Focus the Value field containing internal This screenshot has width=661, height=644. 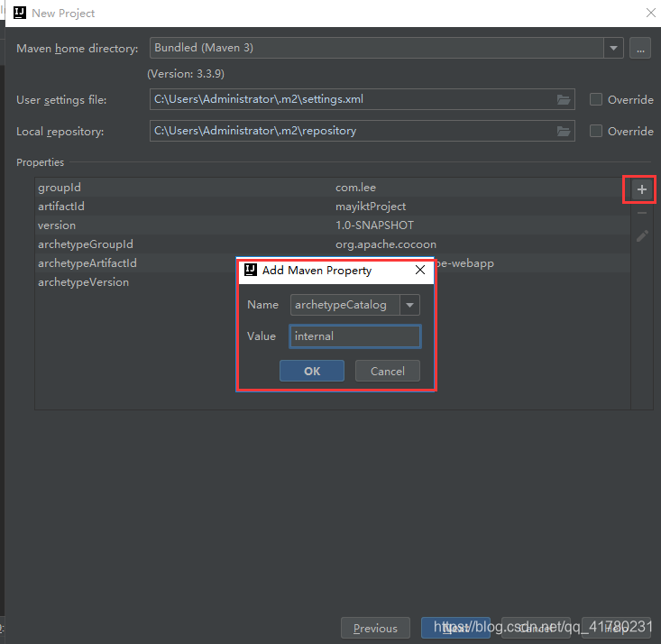[355, 336]
